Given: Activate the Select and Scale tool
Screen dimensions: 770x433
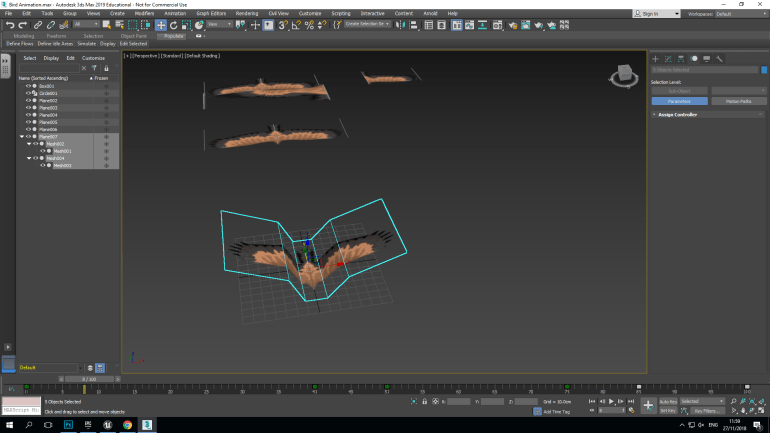Looking at the screenshot, I should click(186, 25).
